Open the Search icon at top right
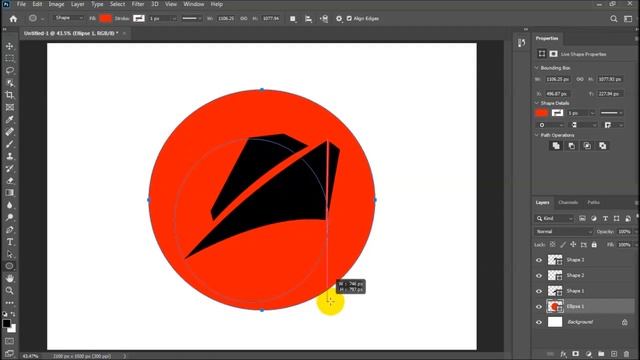Viewport: 640px width, 360px height. (x=613, y=19)
